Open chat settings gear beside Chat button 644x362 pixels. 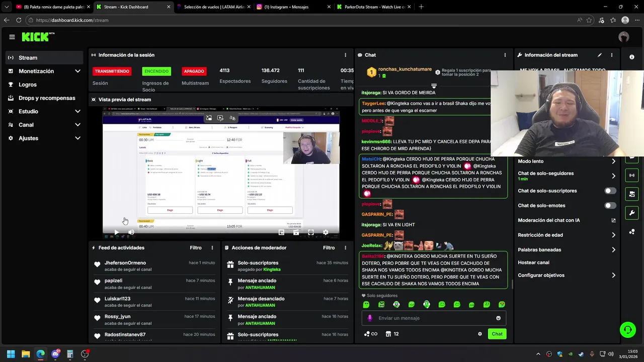[x=480, y=334]
